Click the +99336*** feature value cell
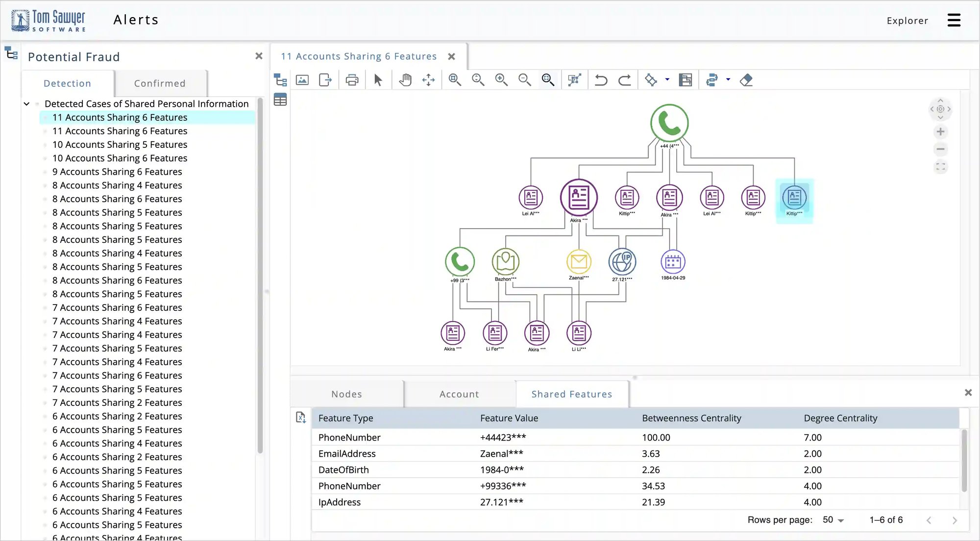The width and height of the screenshot is (980, 541). tap(503, 486)
